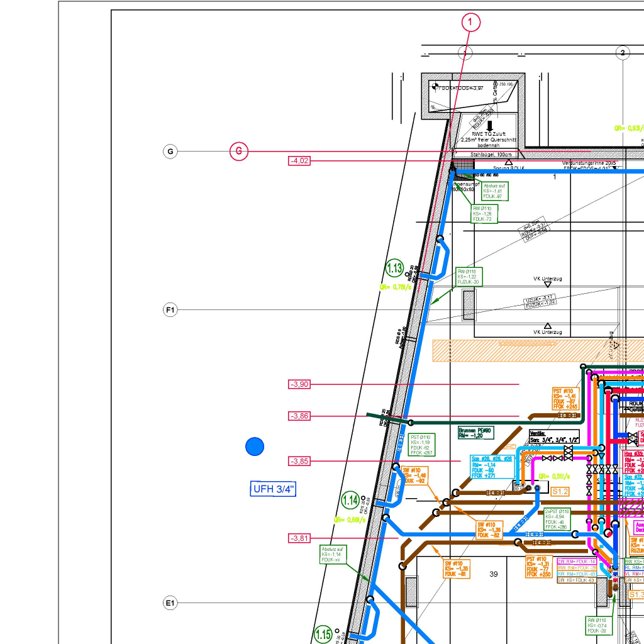Select the red elevation tag -3,86
This screenshot has height=644, width=644.
299,416
